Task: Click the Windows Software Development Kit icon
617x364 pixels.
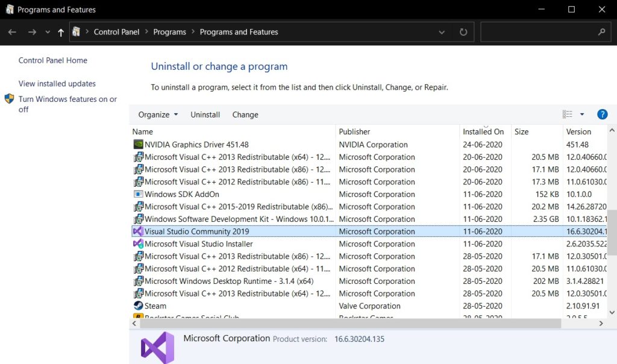Action: [x=137, y=219]
